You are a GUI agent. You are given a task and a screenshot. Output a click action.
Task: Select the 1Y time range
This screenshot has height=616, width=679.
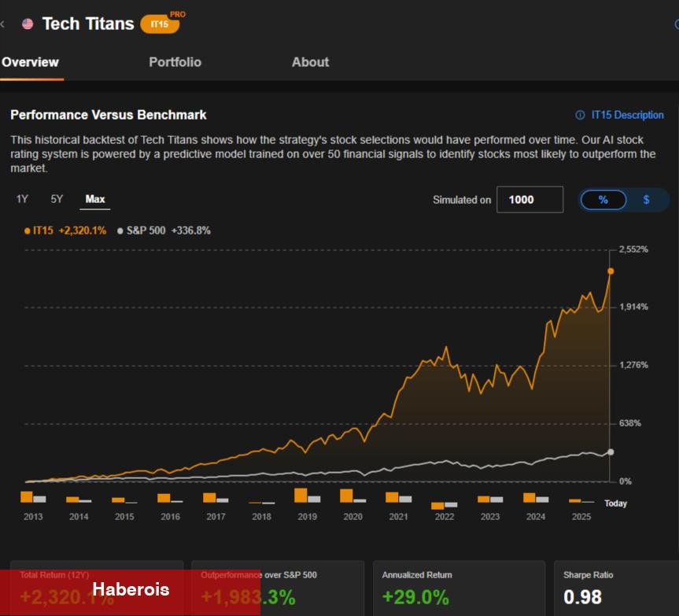tap(22, 199)
